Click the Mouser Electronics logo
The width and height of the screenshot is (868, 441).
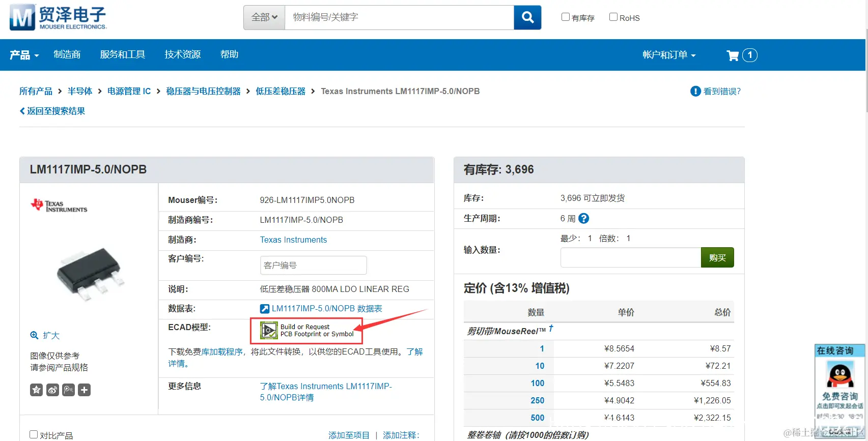58,17
